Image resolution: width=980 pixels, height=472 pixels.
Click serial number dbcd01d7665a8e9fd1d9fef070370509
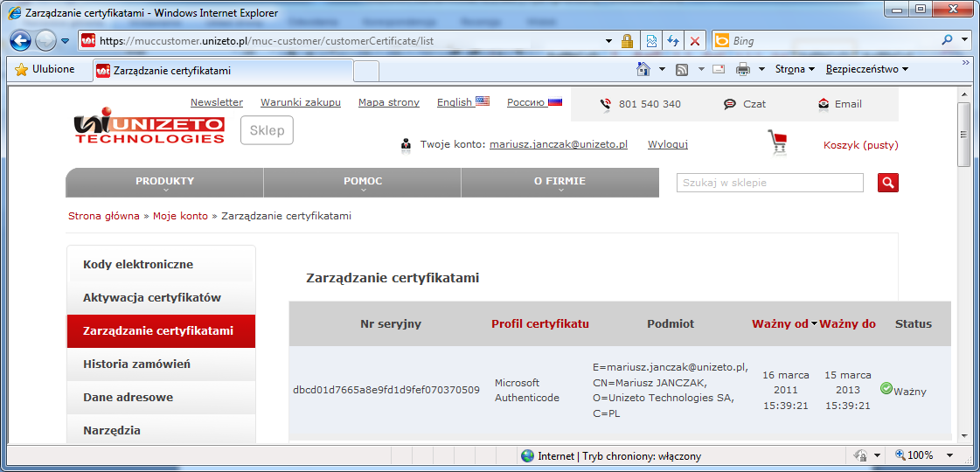click(x=386, y=390)
